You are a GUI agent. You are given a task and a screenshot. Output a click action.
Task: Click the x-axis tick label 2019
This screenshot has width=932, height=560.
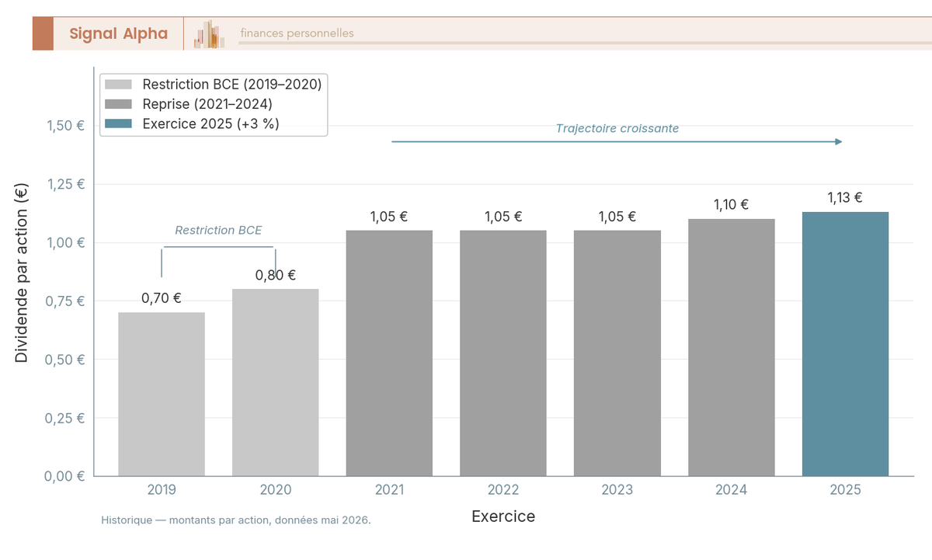(x=162, y=490)
